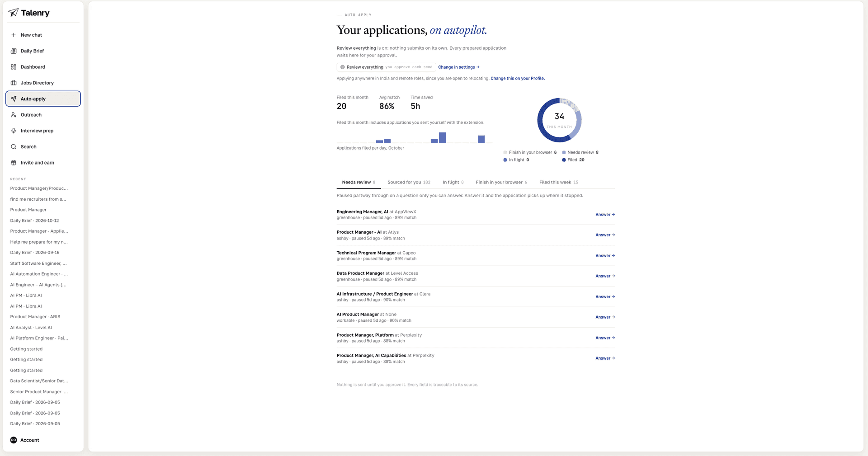Click the Interview prep microphone icon
The width and height of the screenshot is (868, 456).
pos(14,131)
